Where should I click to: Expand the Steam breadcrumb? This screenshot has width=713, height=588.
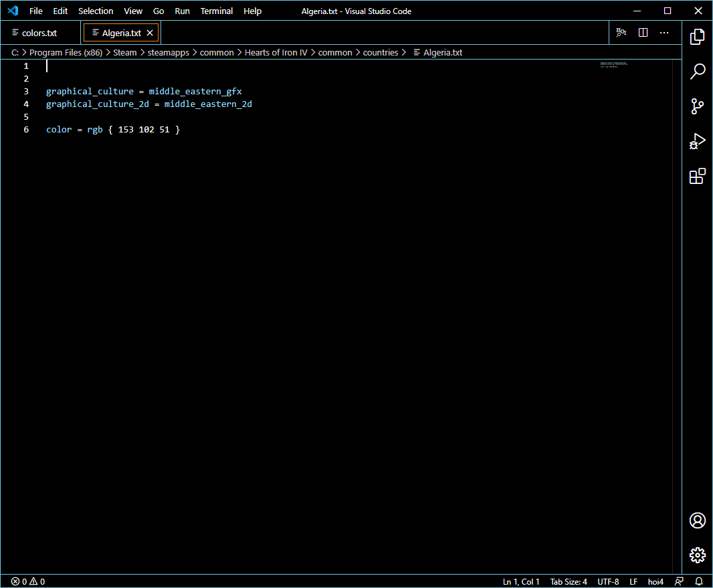(x=124, y=53)
